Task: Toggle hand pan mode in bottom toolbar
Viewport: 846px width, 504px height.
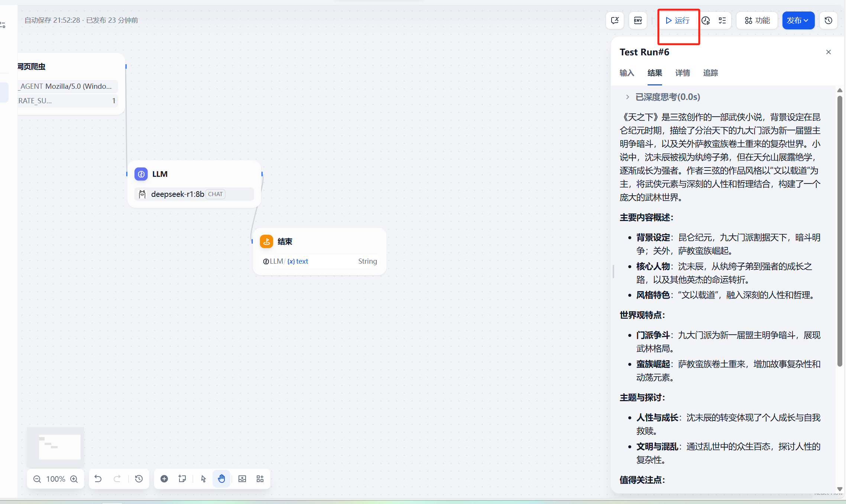Action: [221, 479]
